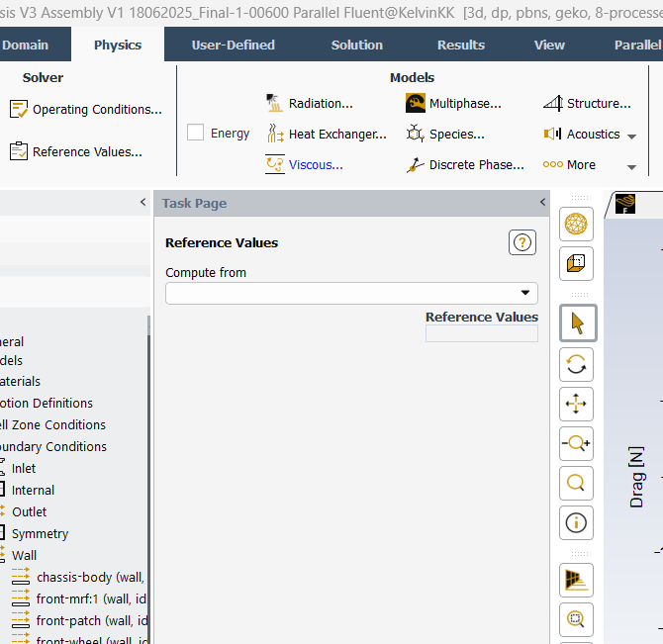
Task: Select the probe info tool
Action: click(576, 522)
